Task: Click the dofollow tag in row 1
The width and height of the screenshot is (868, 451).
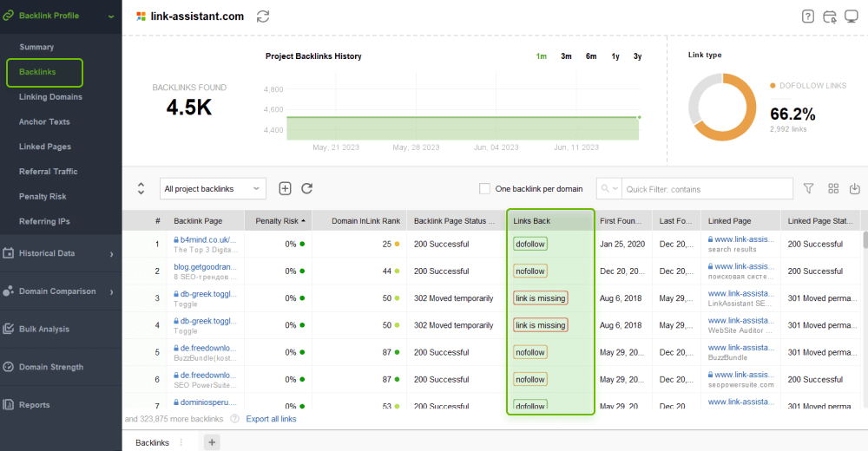Action: [x=530, y=244]
